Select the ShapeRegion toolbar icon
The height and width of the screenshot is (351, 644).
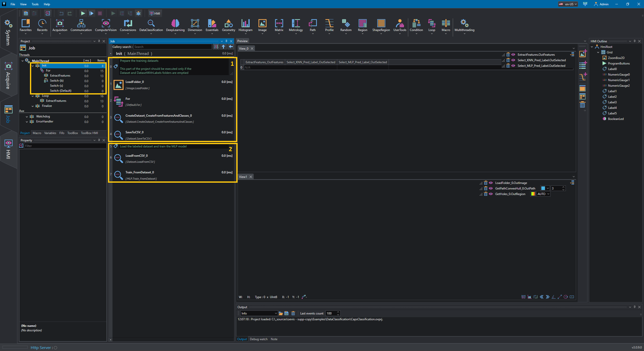click(x=381, y=25)
